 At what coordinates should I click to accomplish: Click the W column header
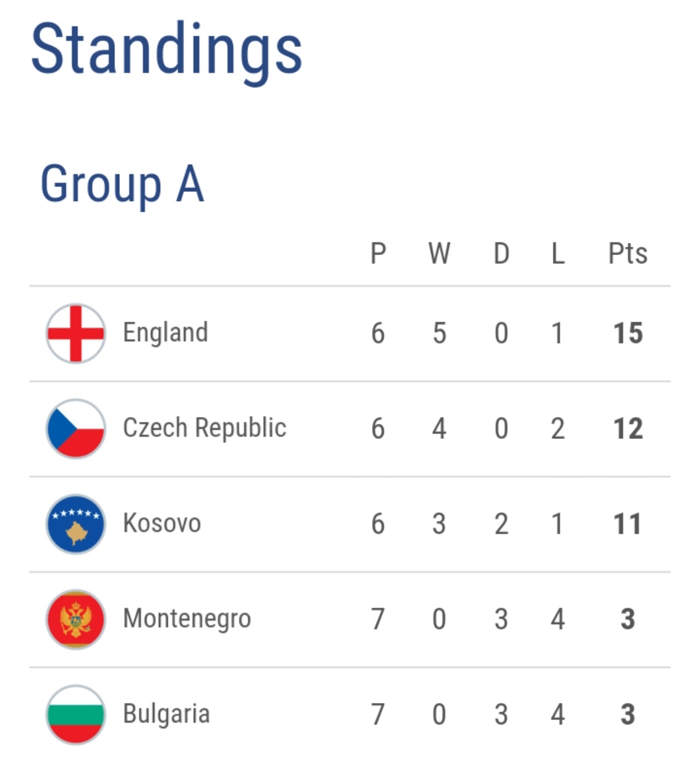(x=439, y=254)
